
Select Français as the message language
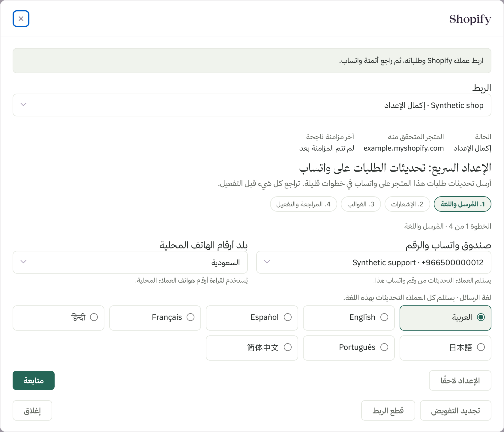pyautogui.click(x=155, y=318)
